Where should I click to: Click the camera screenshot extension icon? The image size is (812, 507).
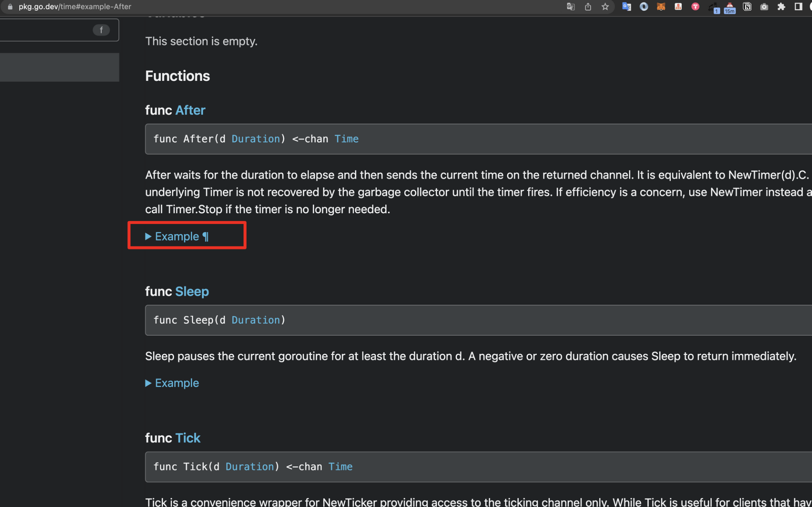tap(764, 7)
